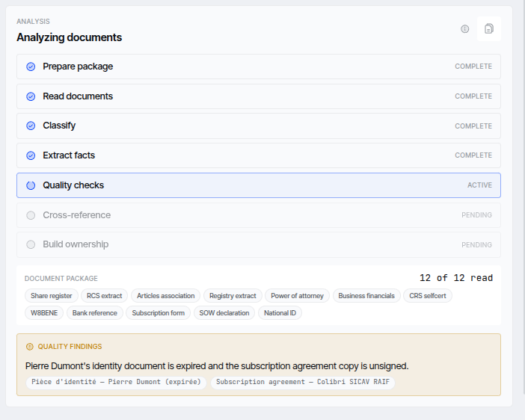
Task: Click PENDING status on Cross-reference row
Action: tap(477, 215)
